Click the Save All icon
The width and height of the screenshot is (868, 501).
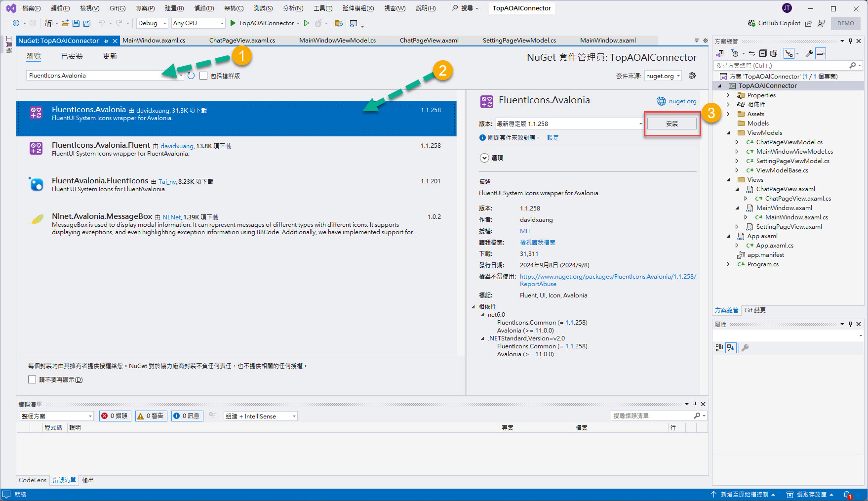coord(86,23)
